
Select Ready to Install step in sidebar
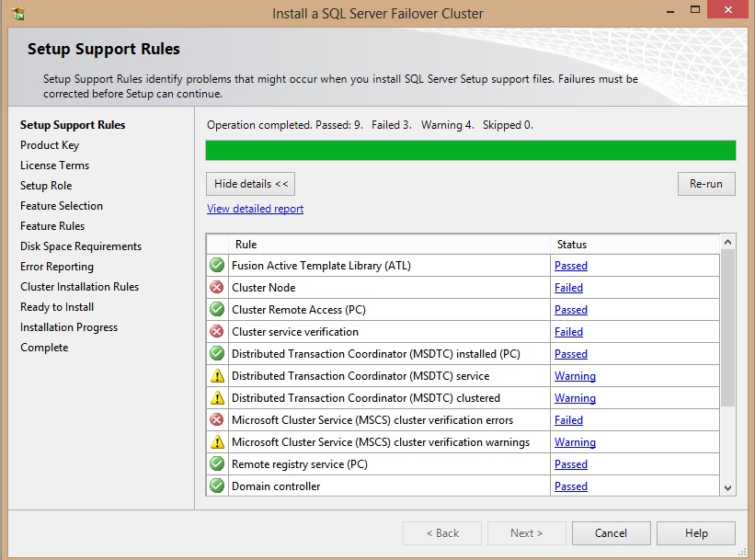click(57, 307)
